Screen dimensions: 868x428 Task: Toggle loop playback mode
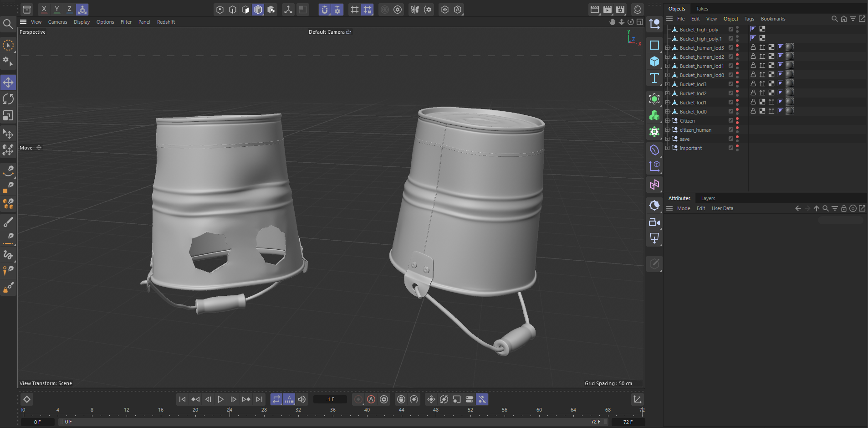(276, 399)
